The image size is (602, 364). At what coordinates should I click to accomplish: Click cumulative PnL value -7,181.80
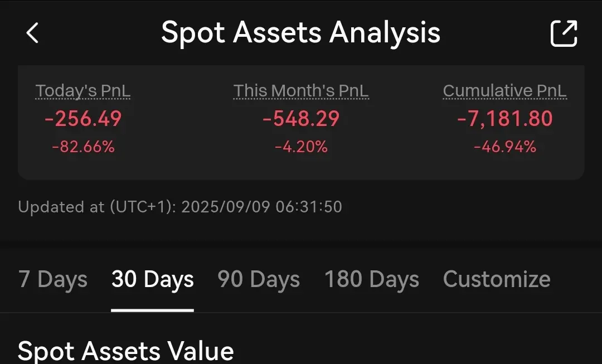point(504,119)
